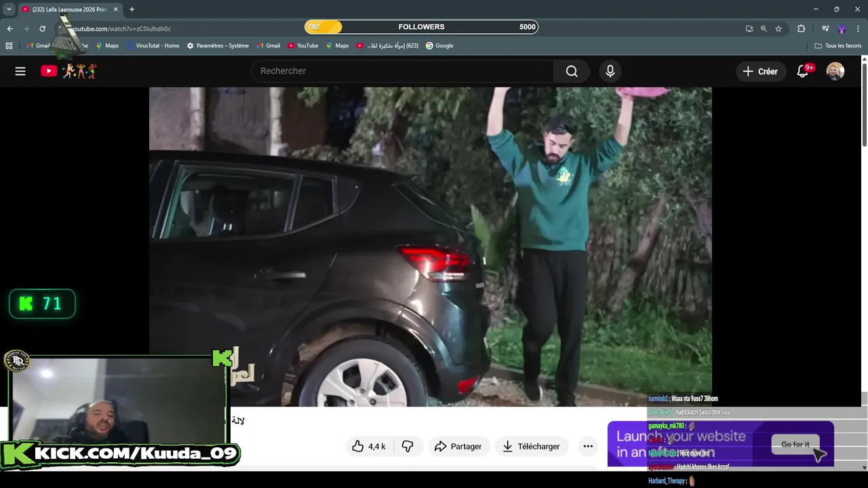Image resolution: width=868 pixels, height=488 pixels.
Task: Open Gmail bookmark after Paramètres – Système
Action: point(268,45)
